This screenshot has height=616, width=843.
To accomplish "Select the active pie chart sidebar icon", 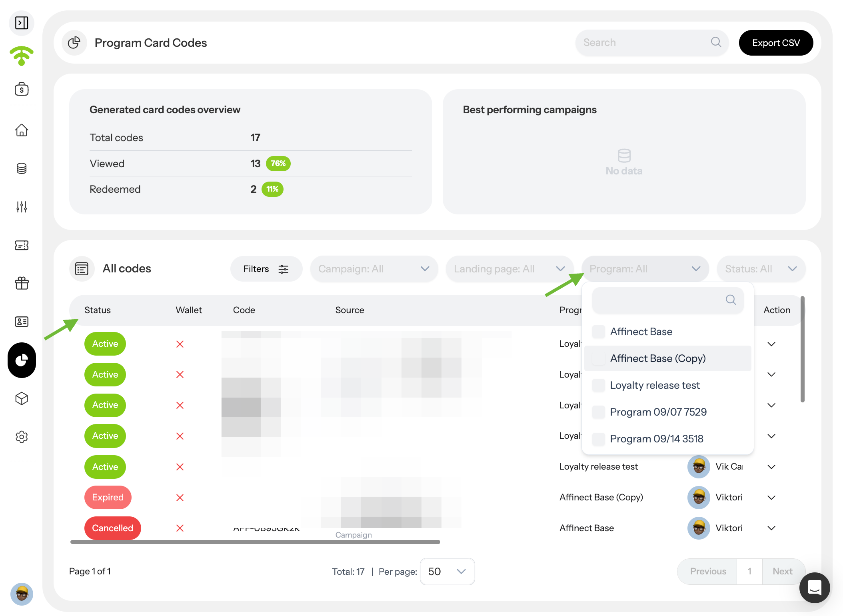I will [x=22, y=360].
